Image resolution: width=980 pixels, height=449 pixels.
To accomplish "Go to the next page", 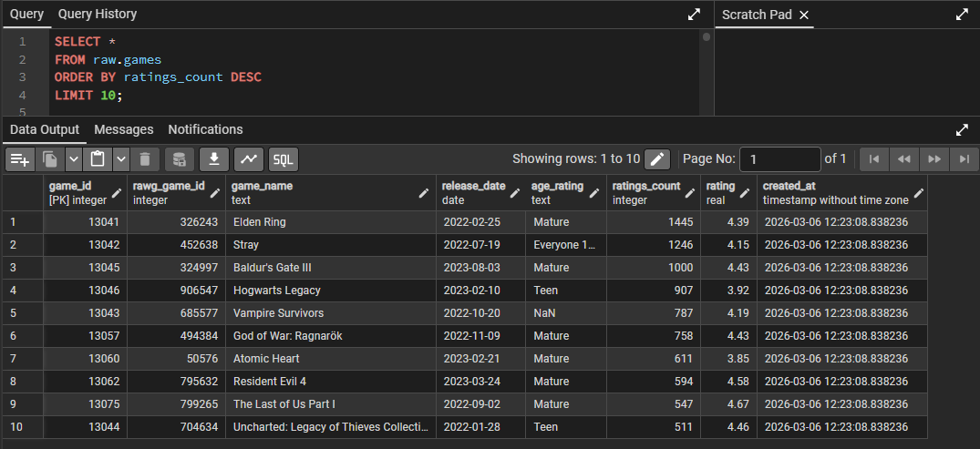I will pyautogui.click(x=934, y=159).
